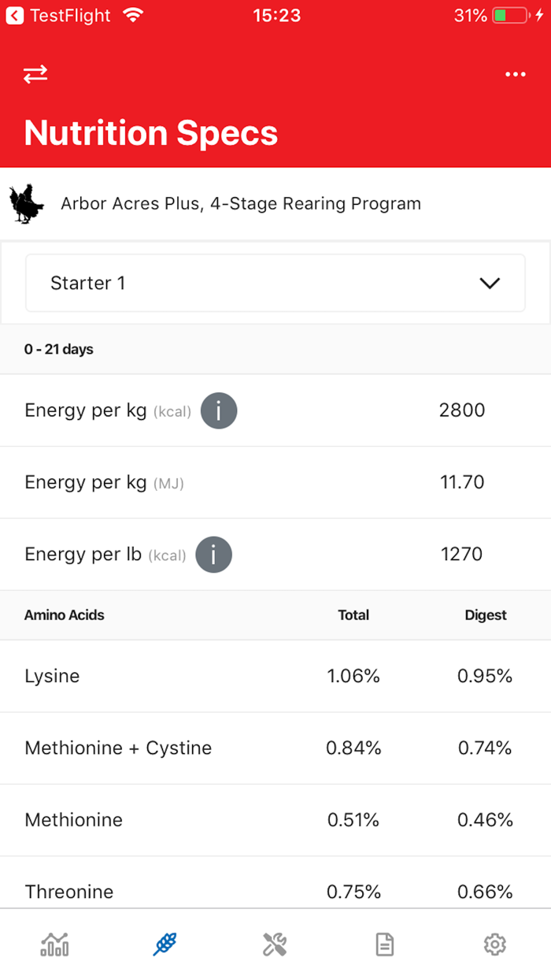Viewport: 551px width, 980px height.
Task: Tap the rooster breed icon
Action: tap(27, 204)
